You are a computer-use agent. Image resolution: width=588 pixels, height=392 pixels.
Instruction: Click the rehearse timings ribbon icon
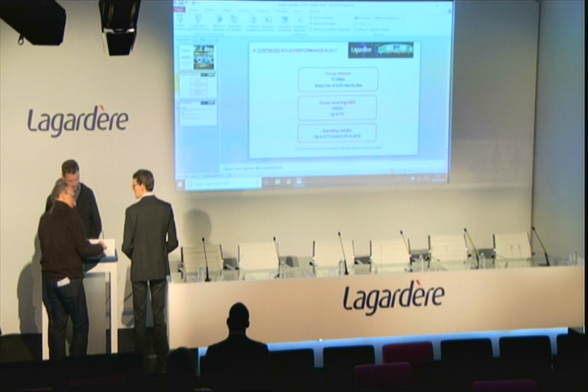[x=285, y=23]
